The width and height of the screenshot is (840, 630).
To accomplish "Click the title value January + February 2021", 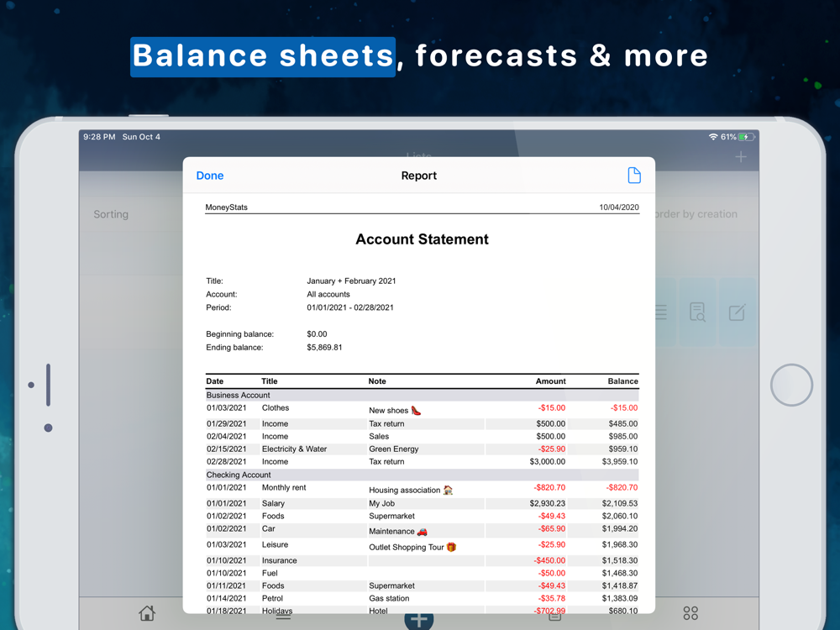I will pyautogui.click(x=351, y=281).
